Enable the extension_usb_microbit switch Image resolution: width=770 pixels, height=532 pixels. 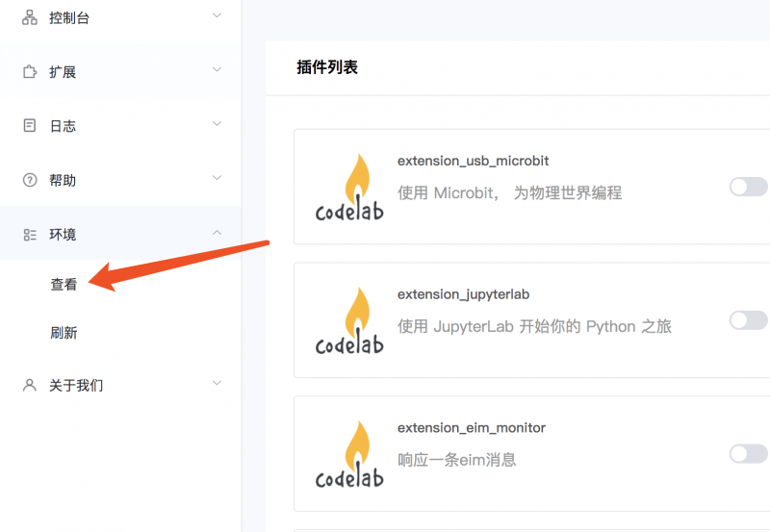click(x=749, y=187)
